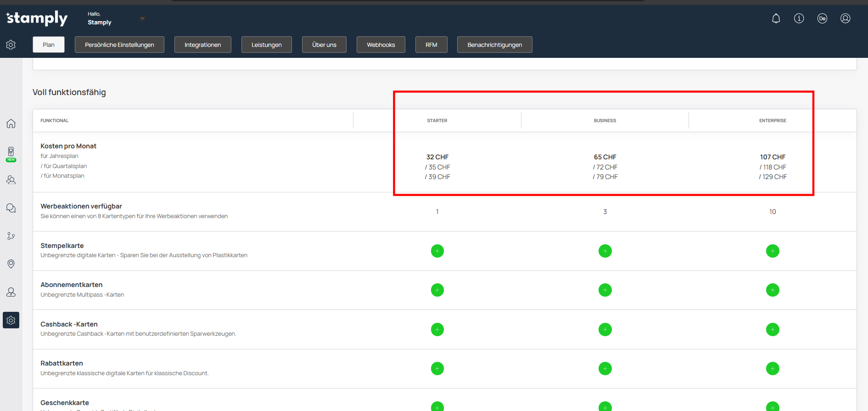Click the manager person icon in sidebar
868x411 pixels.
click(x=11, y=292)
